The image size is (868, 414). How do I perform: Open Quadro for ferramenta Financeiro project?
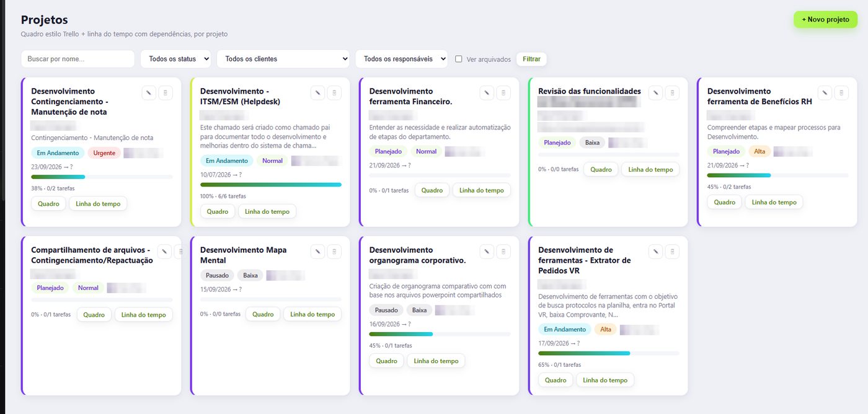tap(432, 190)
